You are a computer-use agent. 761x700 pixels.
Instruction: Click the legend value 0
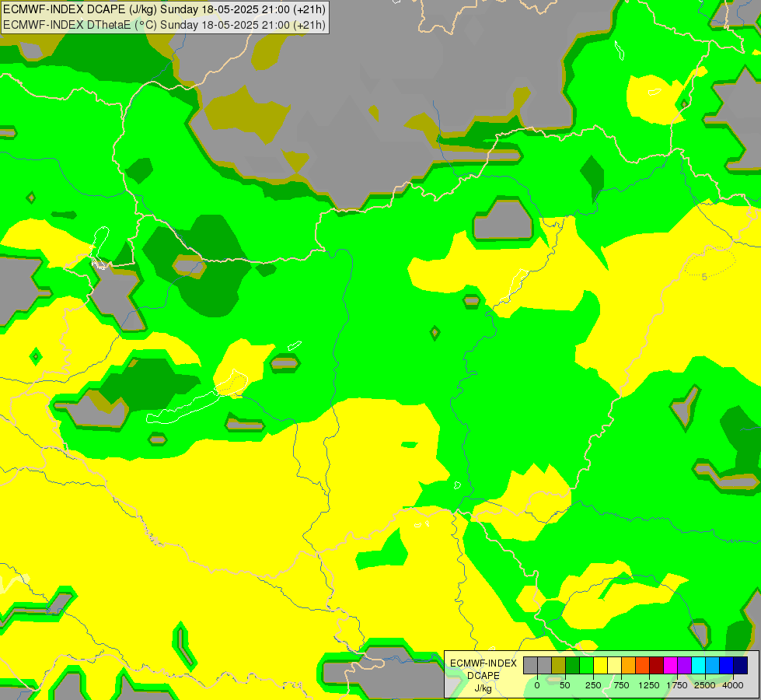(537, 685)
